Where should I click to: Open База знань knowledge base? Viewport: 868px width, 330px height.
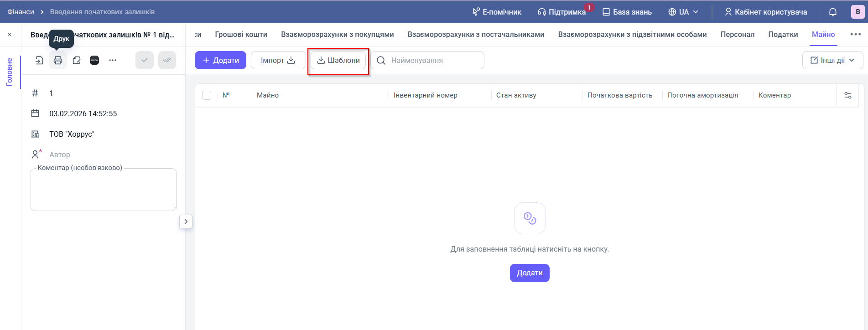click(x=627, y=12)
